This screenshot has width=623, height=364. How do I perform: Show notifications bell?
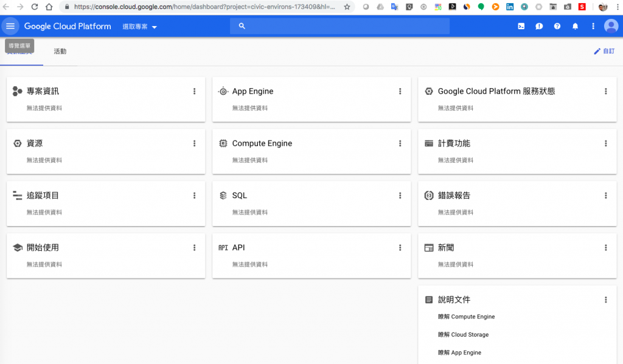575,26
